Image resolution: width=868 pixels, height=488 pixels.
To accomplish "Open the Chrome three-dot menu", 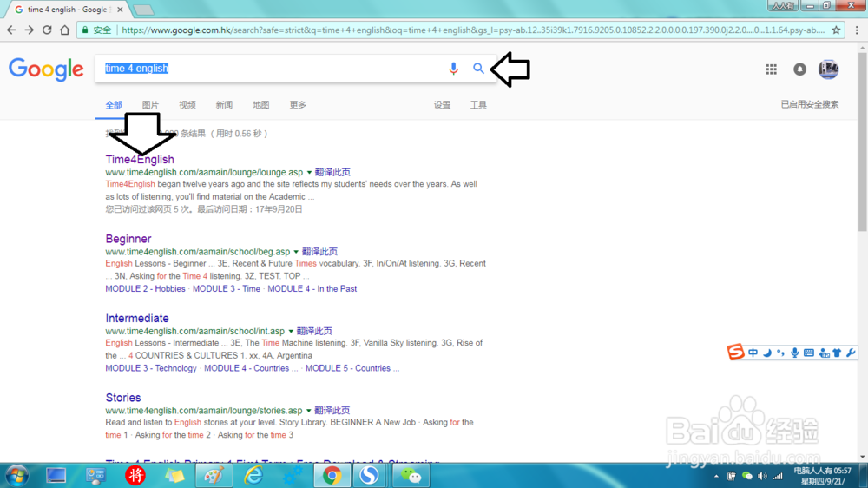I will click(857, 30).
